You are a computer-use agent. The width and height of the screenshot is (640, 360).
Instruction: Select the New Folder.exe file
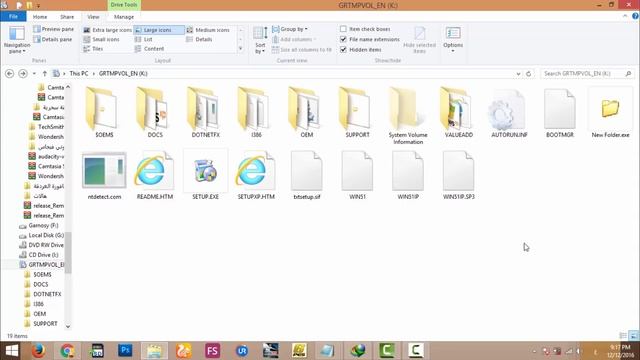(x=610, y=113)
